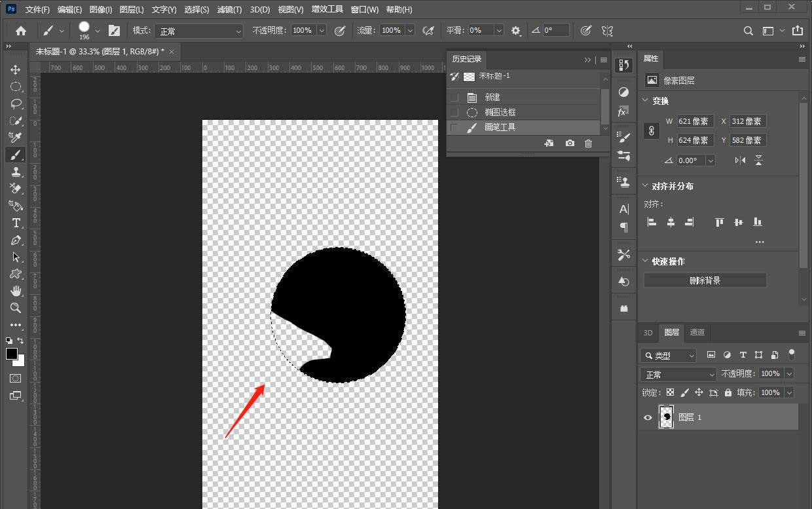Select the Path Selection arrow tool
The width and height of the screenshot is (812, 509).
click(16, 257)
